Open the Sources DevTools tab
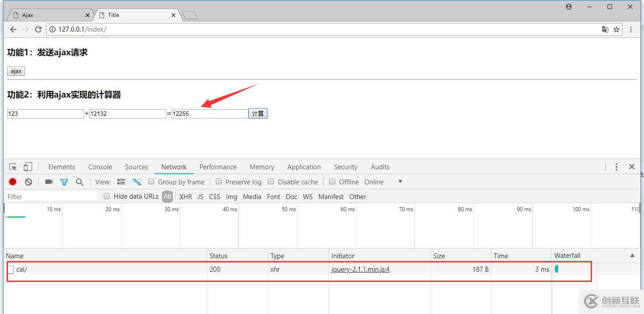This screenshot has width=644, height=314. pyautogui.click(x=137, y=167)
